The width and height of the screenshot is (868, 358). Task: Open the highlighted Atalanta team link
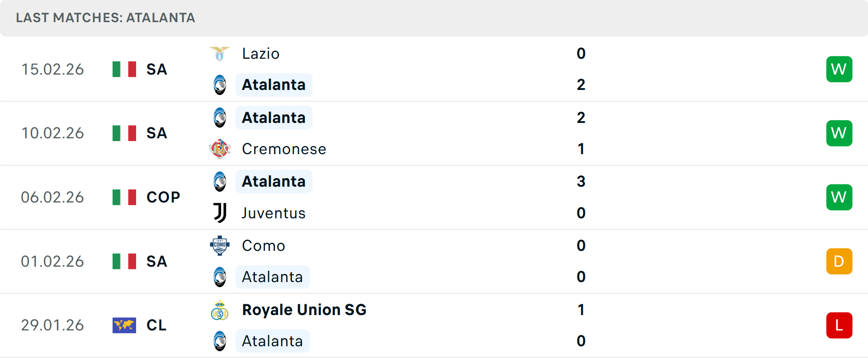pos(274,85)
